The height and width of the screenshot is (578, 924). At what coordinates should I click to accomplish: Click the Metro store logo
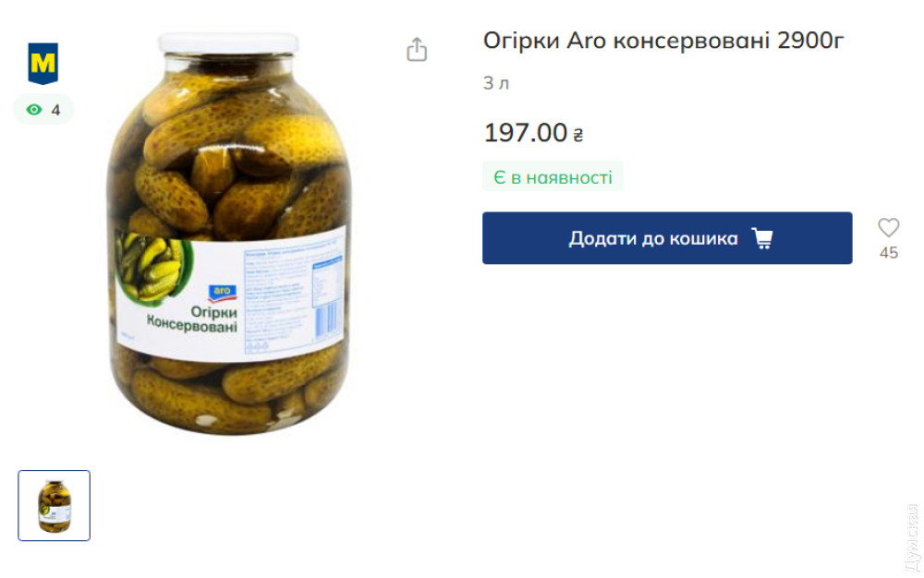(x=43, y=63)
